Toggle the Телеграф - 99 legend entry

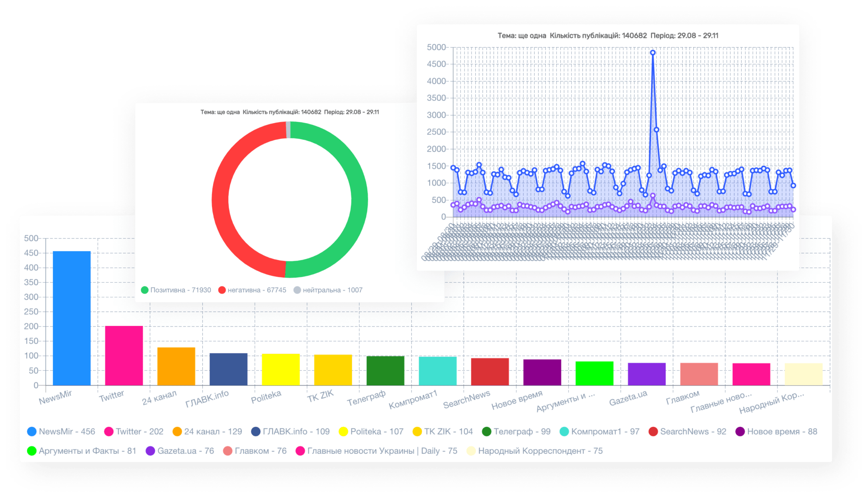(x=516, y=432)
